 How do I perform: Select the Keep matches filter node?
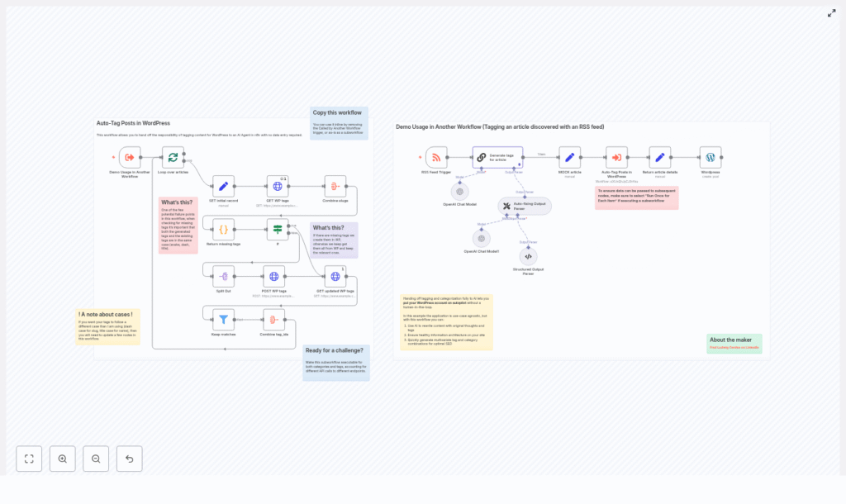point(223,319)
